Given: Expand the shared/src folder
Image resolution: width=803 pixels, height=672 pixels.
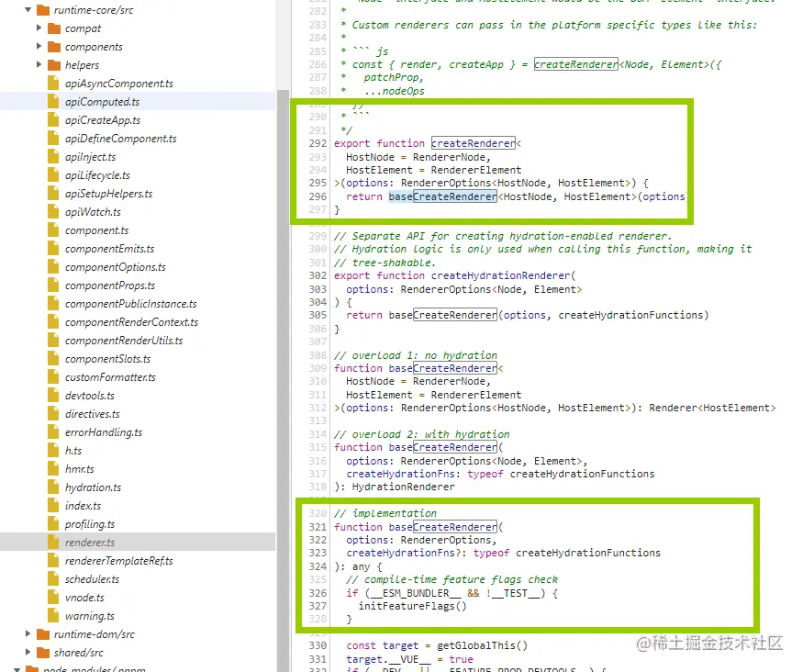Looking at the screenshot, I should click(x=28, y=653).
